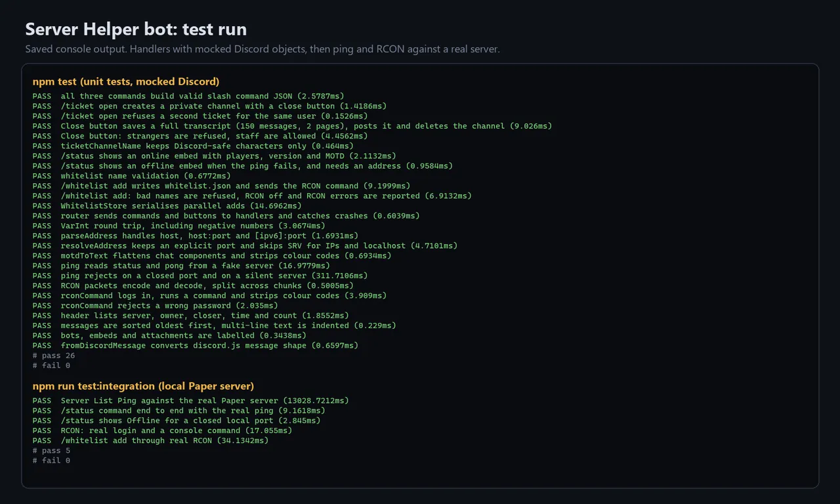Click the 'whitelist name validation' line
This screenshot has height=504, width=840.
tap(132, 175)
